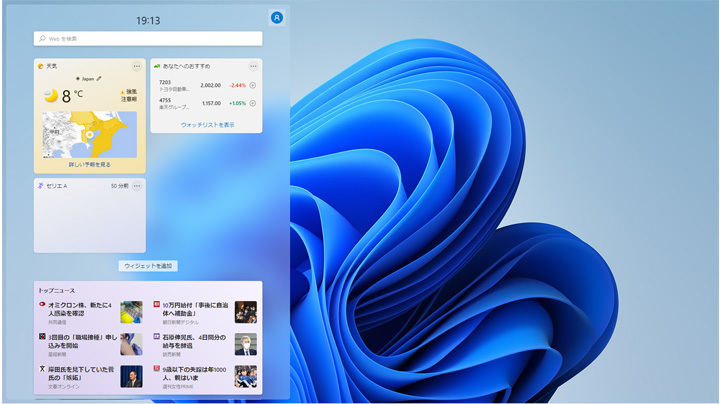Open the 石原伸晃氏 news headline

coord(195,341)
